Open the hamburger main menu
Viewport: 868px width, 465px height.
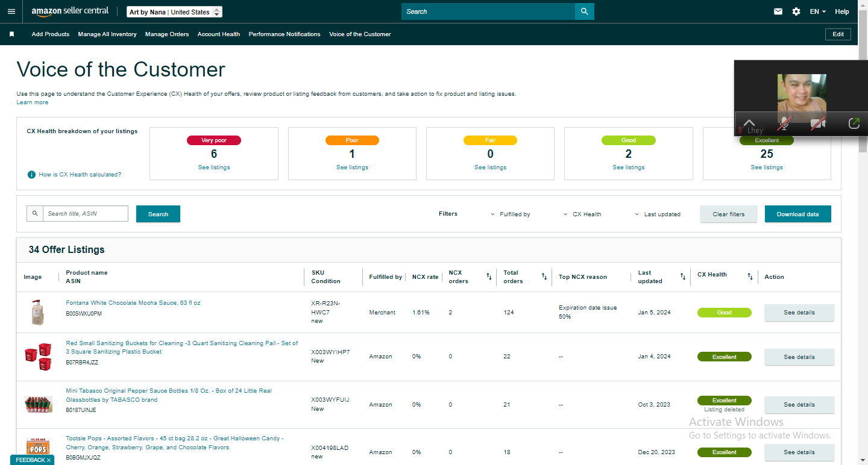11,11
